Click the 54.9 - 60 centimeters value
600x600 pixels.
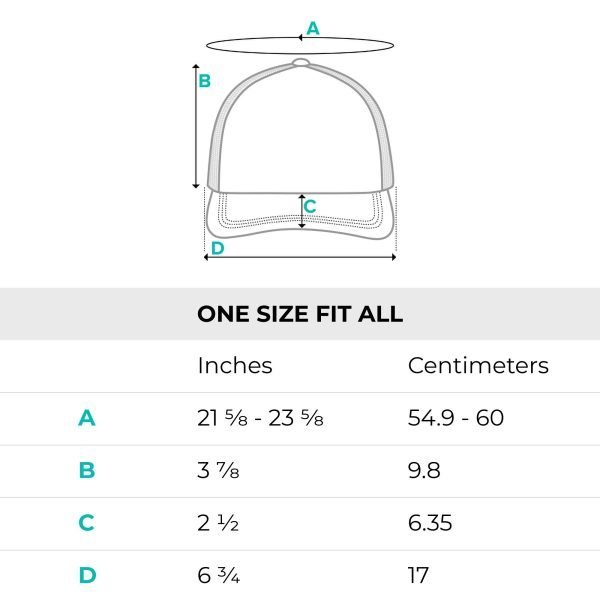455,418
